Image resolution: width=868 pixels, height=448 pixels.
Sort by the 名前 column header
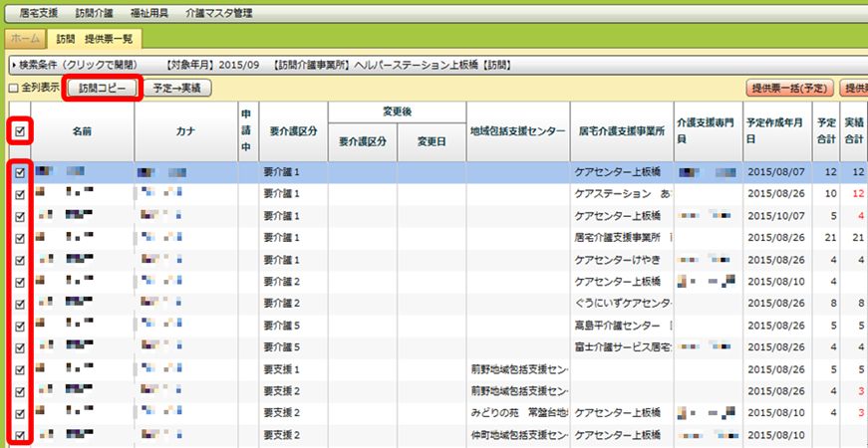coord(83,130)
